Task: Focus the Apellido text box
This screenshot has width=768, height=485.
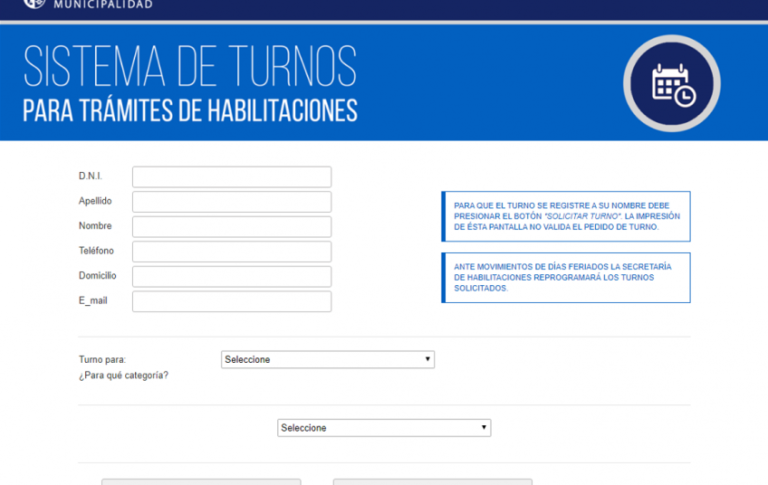Action: pos(231,202)
